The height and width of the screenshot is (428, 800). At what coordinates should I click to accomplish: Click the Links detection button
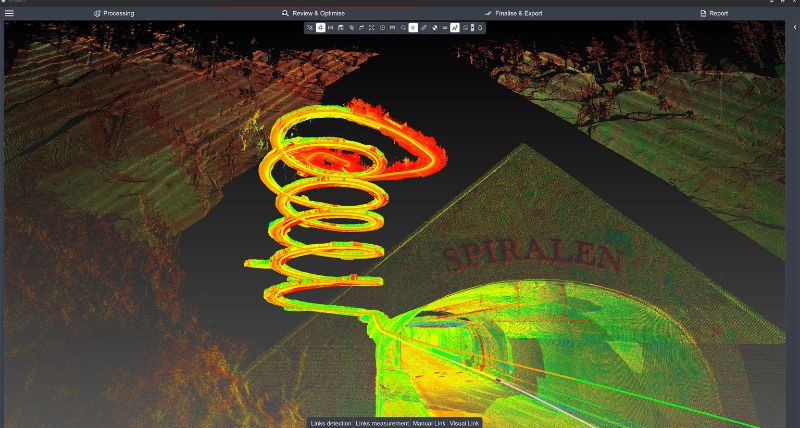[x=331, y=423]
